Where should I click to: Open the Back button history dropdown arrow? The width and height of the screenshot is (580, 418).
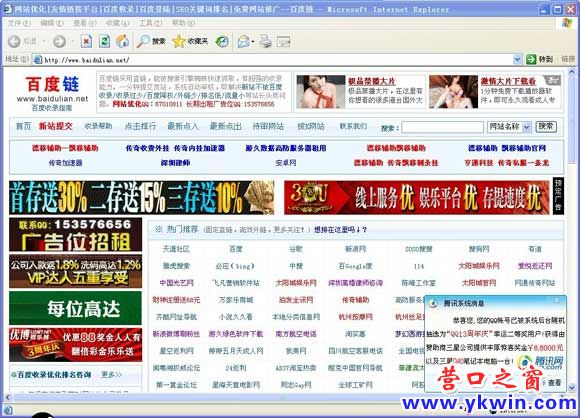pos(44,41)
